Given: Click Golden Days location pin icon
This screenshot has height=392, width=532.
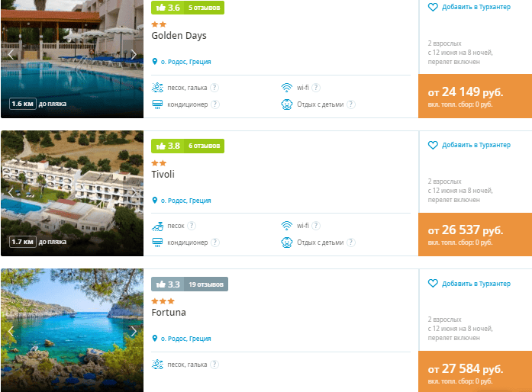Looking at the screenshot, I should coord(155,62).
